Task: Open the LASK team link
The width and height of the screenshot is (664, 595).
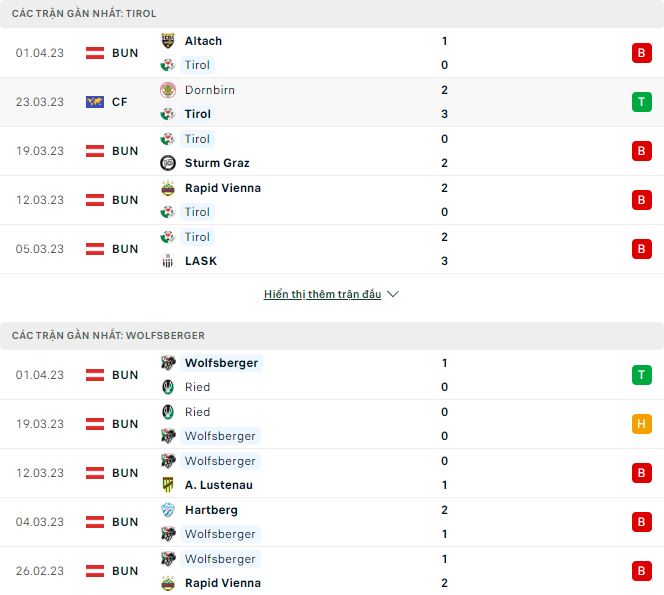Action: click(201, 261)
